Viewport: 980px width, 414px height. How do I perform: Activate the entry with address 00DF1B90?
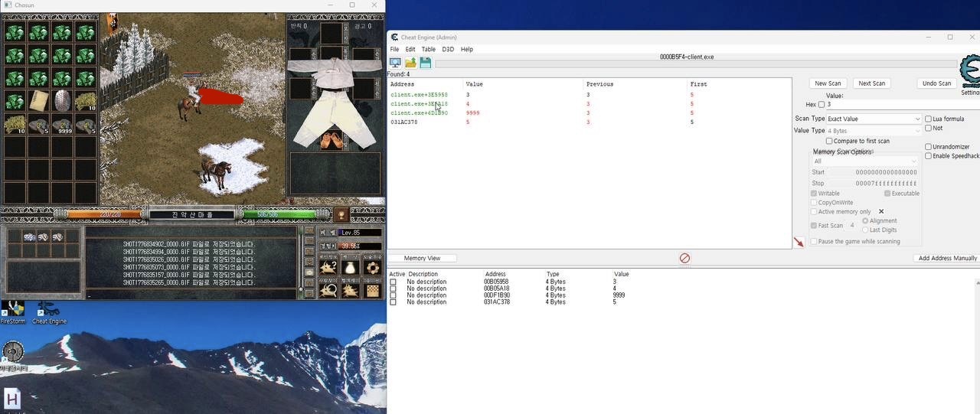point(393,295)
